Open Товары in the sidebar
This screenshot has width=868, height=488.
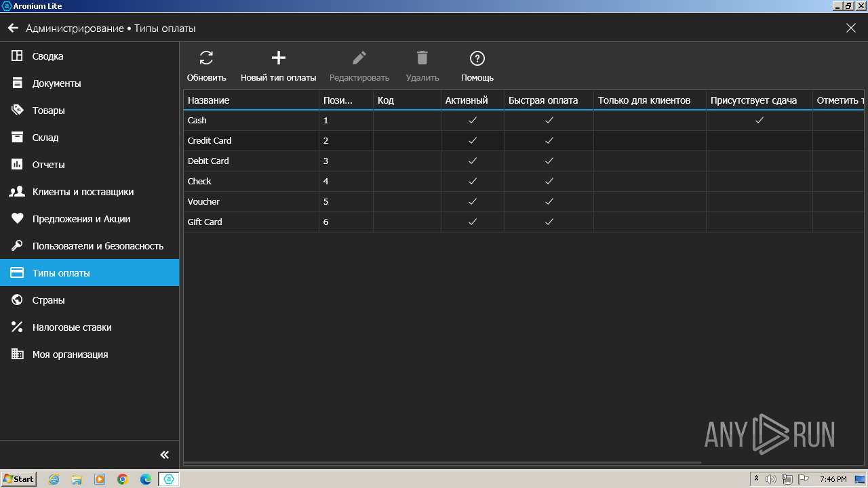[x=90, y=110]
